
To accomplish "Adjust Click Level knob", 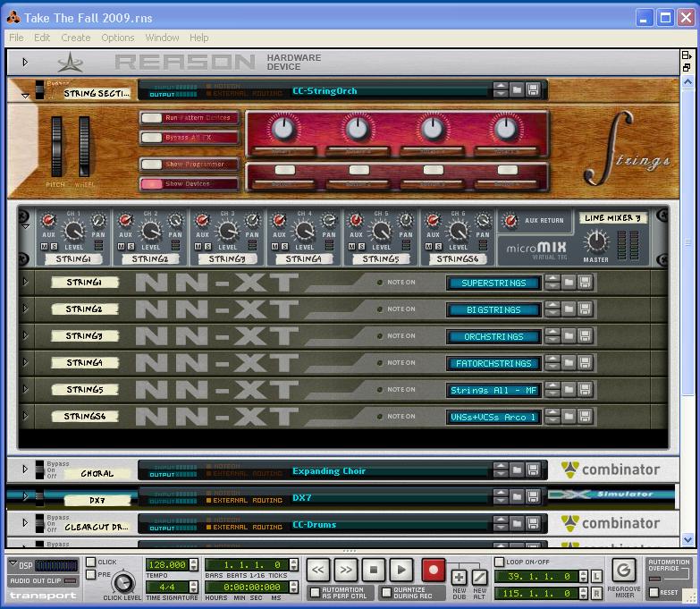I will pos(123,583).
